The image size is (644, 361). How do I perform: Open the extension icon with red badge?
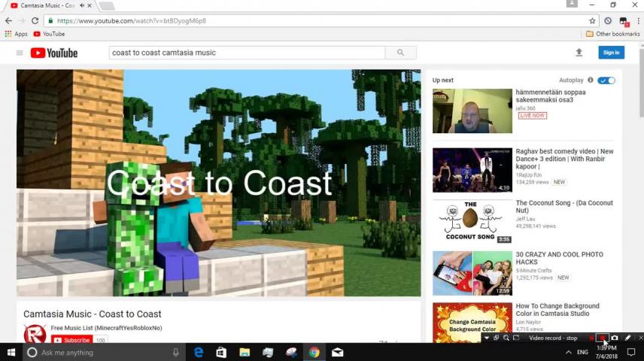624,21
